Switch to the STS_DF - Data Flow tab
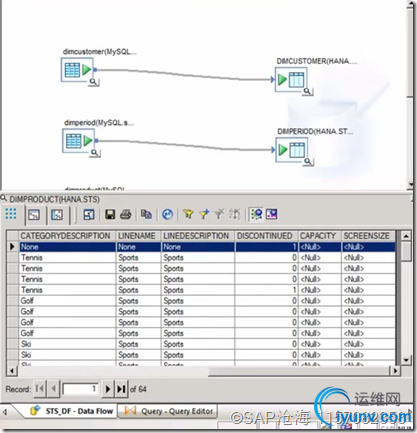This screenshot has height=433, width=417. tap(72, 411)
